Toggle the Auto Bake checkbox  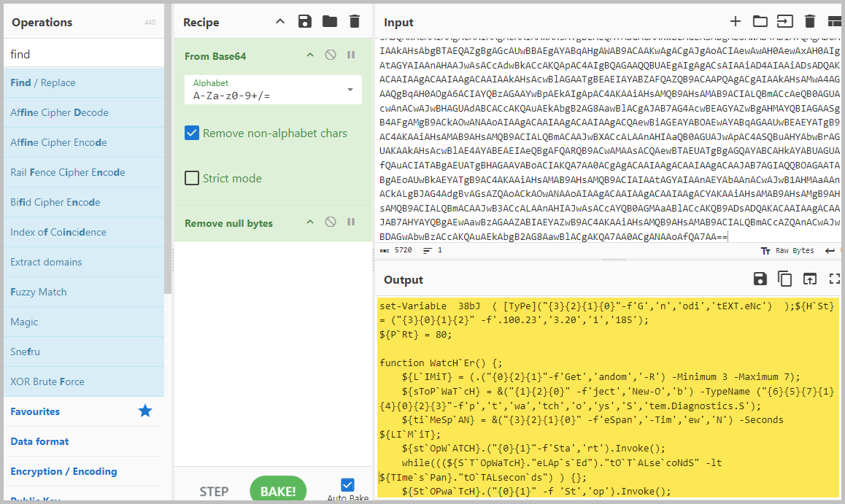(x=348, y=485)
